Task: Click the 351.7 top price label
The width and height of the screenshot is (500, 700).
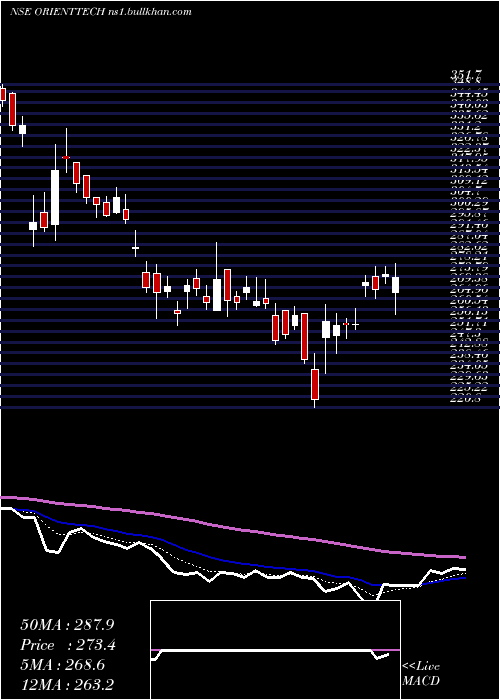Action: pyautogui.click(x=465, y=77)
